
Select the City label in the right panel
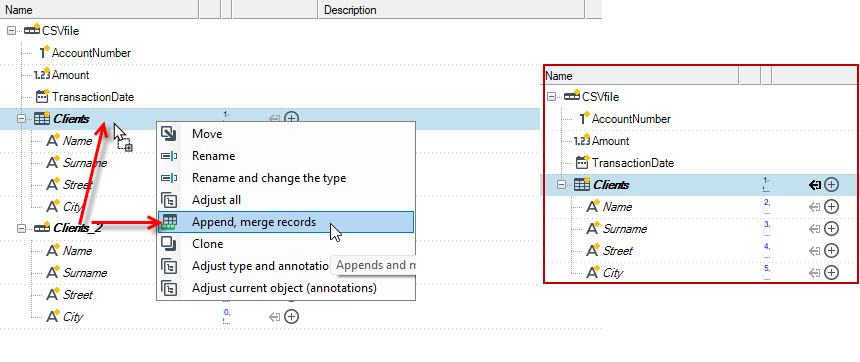click(613, 273)
